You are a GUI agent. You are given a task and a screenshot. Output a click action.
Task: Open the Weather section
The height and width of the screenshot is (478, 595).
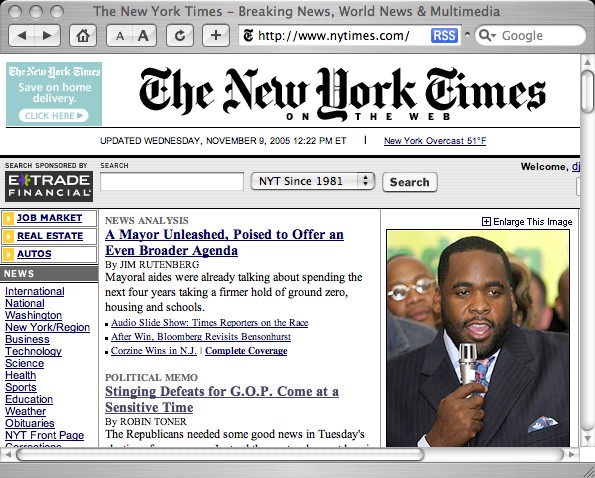[x=25, y=411]
